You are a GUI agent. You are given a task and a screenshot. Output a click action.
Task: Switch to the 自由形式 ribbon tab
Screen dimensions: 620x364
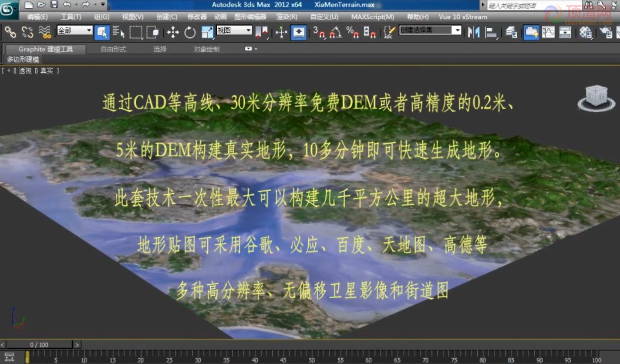click(x=113, y=49)
